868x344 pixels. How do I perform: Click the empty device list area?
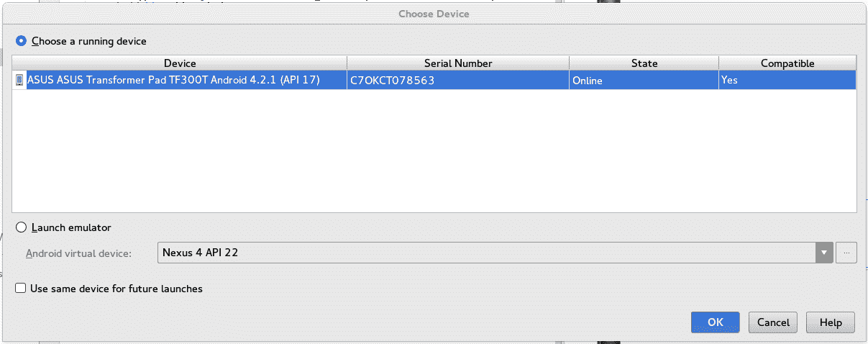click(x=434, y=150)
